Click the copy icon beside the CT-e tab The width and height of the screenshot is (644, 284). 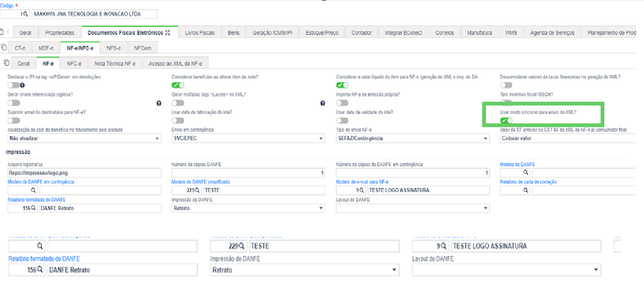coord(4,47)
